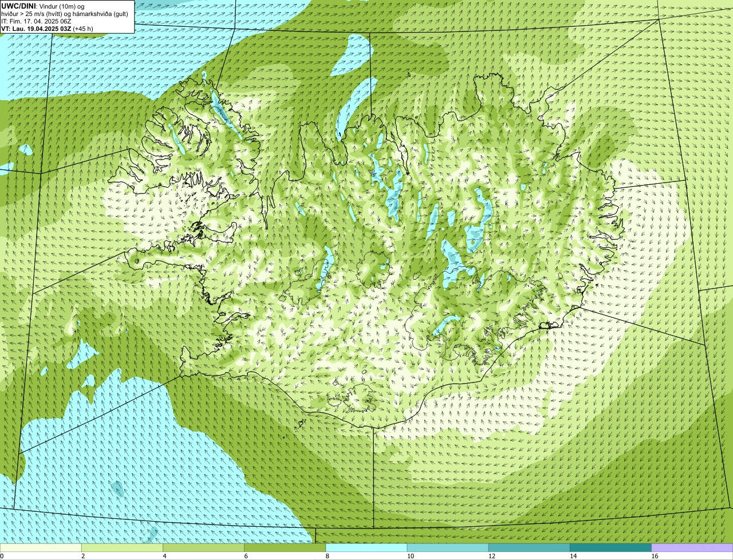
Task: Click the "UWC/DINI" model title text
Action: pos(18,5)
